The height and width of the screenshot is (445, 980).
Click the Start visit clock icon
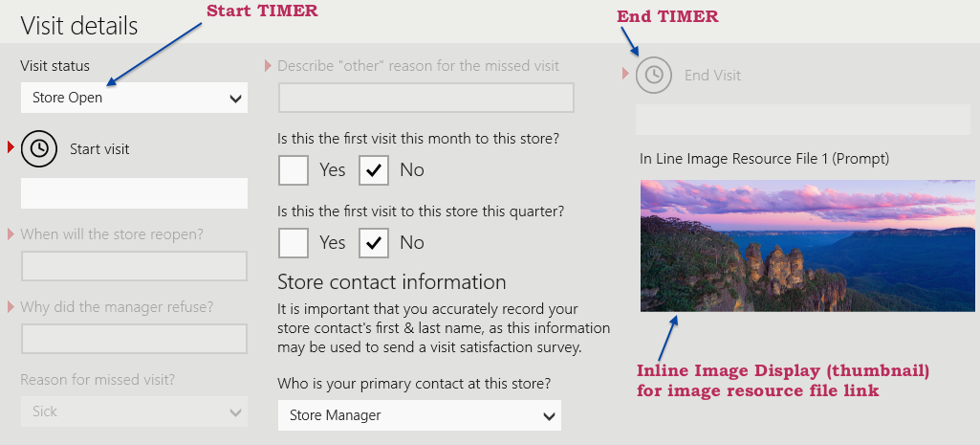(39, 148)
